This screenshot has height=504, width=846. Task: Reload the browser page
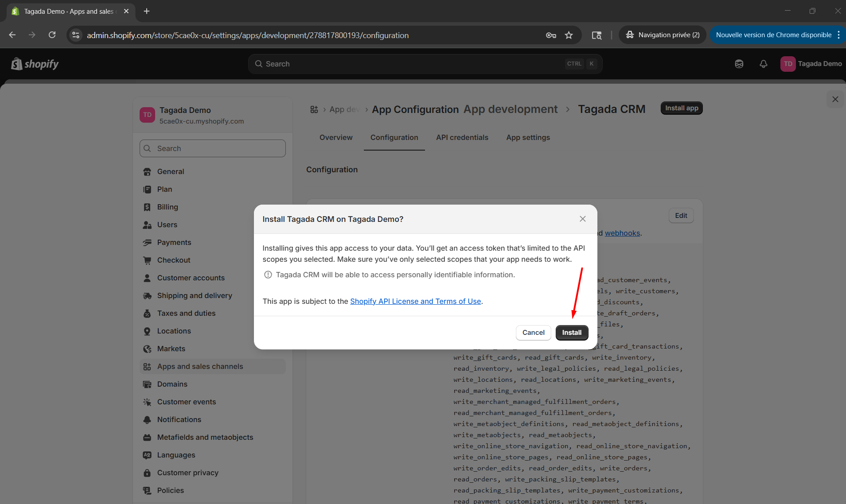(x=52, y=35)
